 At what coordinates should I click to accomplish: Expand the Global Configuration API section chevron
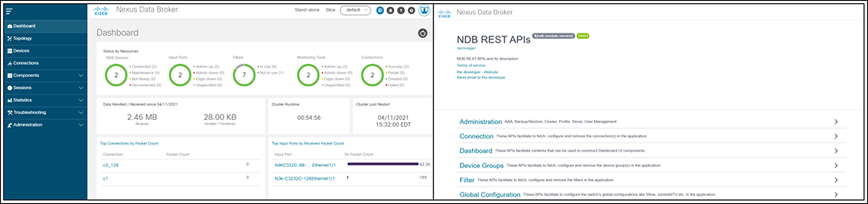tap(836, 194)
